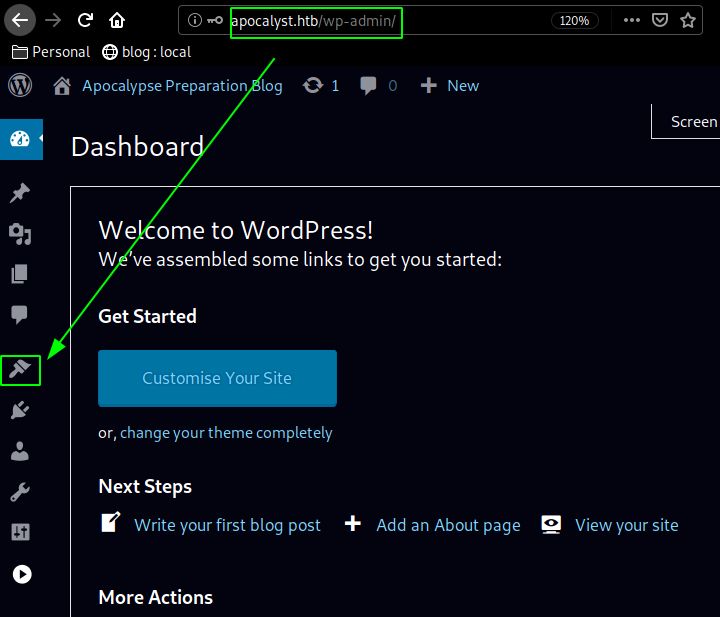Open the updates indicator in admin bar
The height and width of the screenshot is (617, 720).
click(x=321, y=86)
